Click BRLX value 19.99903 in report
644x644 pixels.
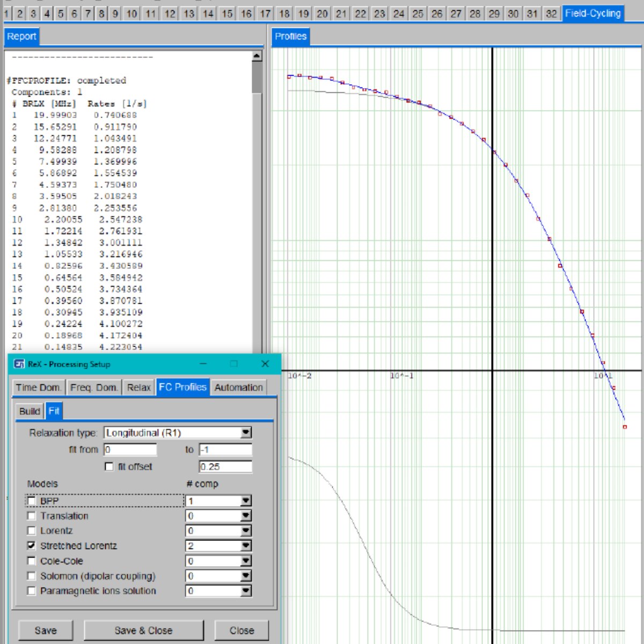pyautogui.click(x=55, y=115)
